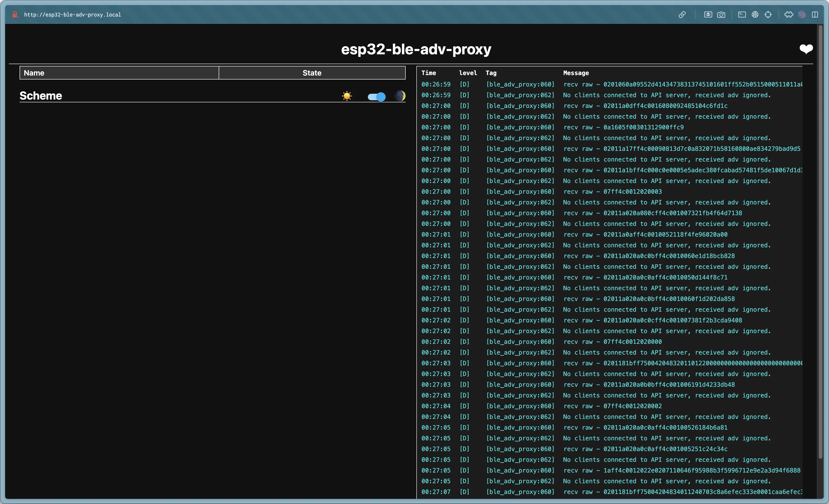
Task: Select message 'recv raw - 02011a020a0c0aff4c001005251c24c34c'
Action: [645, 449]
